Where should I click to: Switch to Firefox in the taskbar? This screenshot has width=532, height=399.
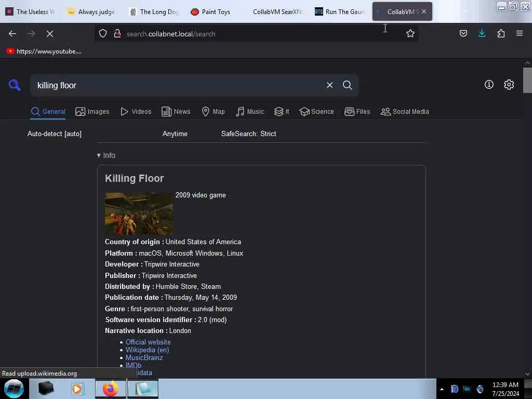tap(110, 389)
